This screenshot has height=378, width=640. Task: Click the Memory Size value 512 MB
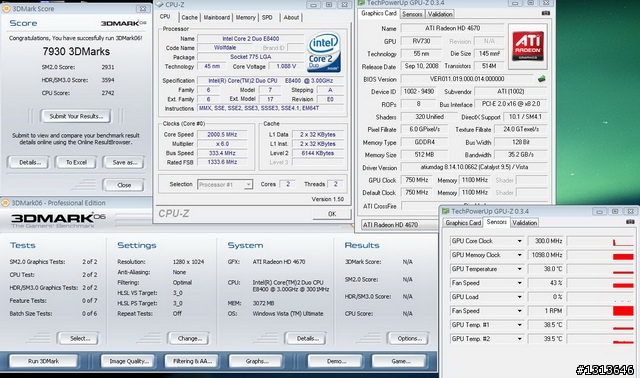(x=424, y=155)
